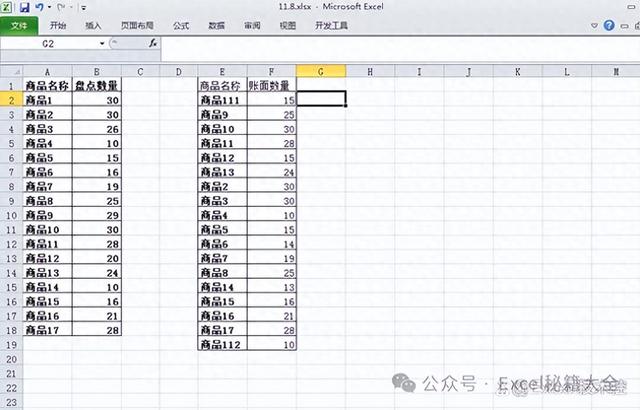Image resolution: width=640 pixels, height=410 pixels.
Task: Click cell E17 containing 商品16
Action: coord(222,316)
